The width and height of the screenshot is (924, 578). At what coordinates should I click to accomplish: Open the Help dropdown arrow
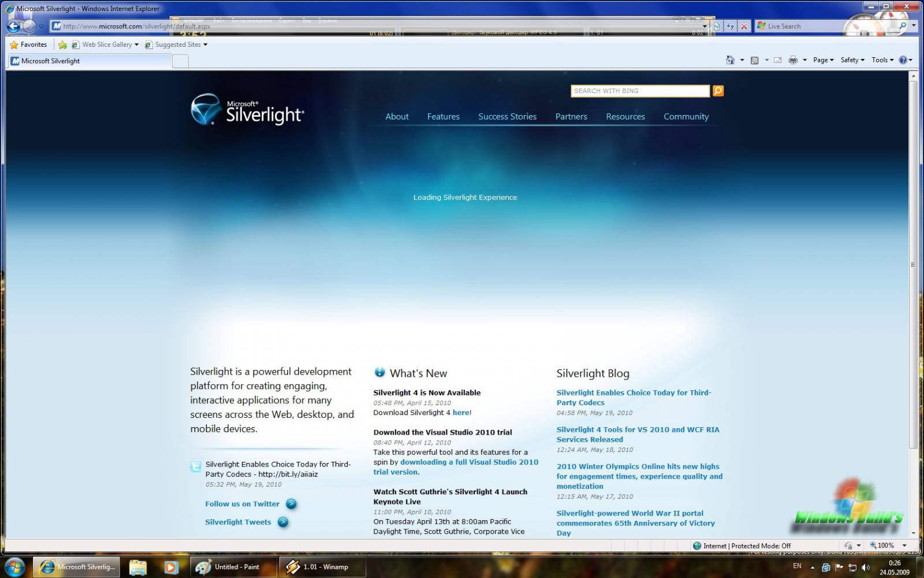click(x=911, y=60)
